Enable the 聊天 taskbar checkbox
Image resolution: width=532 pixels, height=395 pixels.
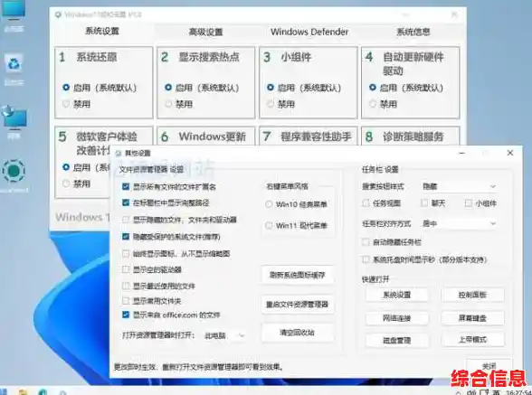click(423, 203)
